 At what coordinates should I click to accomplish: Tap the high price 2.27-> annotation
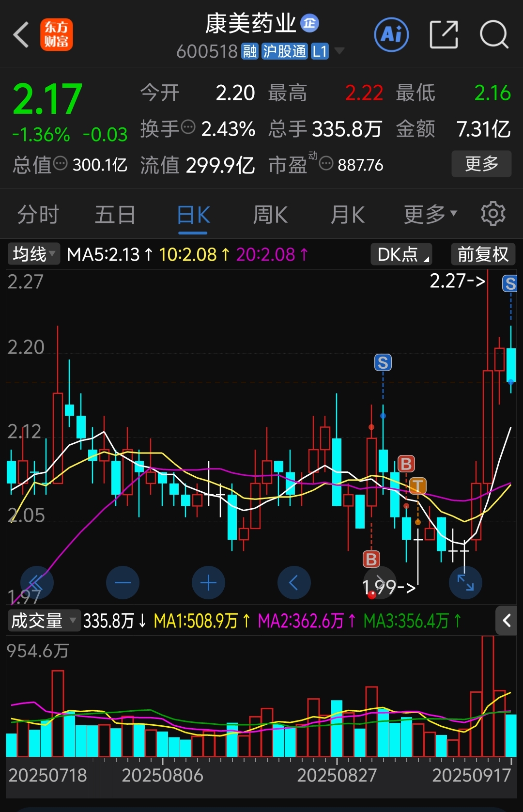458,281
